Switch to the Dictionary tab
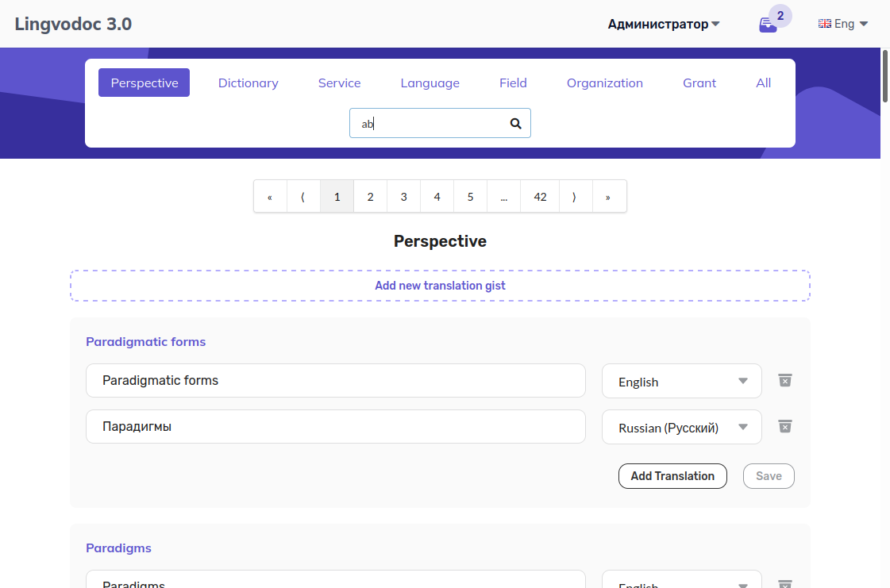The image size is (890, 588). [x=248, y=83]
